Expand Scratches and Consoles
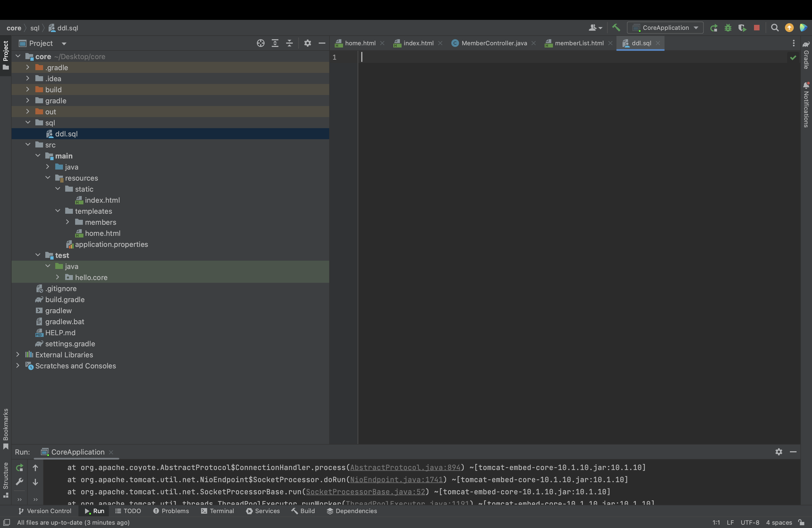812x528 pixels. 18,366
